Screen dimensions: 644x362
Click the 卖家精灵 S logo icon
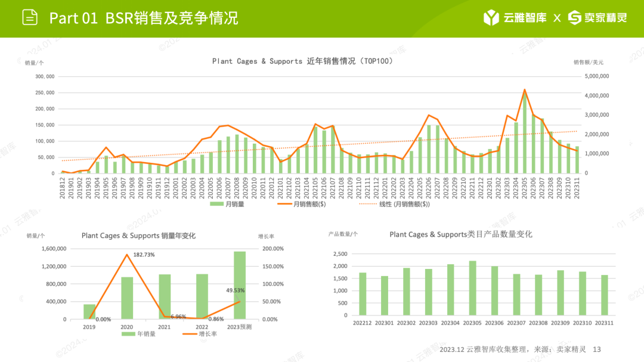(x=575, y=18)
